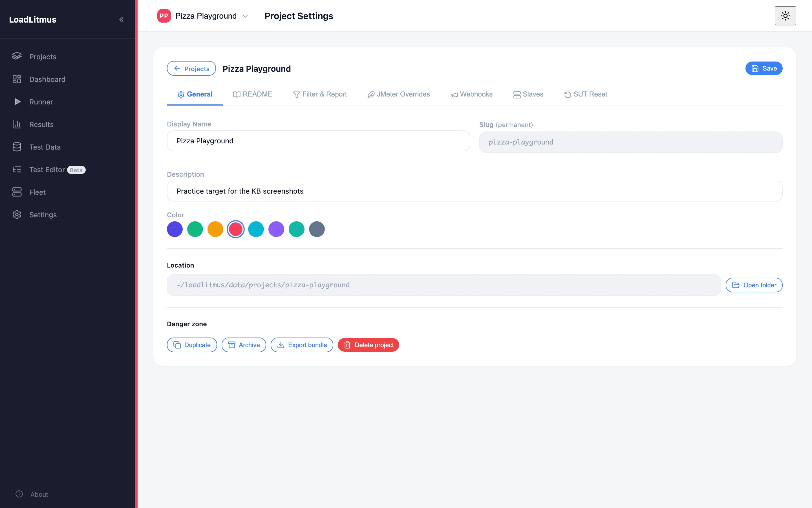This screenshot has height=508, width=812.
Task: Click the permanent Slug field
Action: (630, 142)
